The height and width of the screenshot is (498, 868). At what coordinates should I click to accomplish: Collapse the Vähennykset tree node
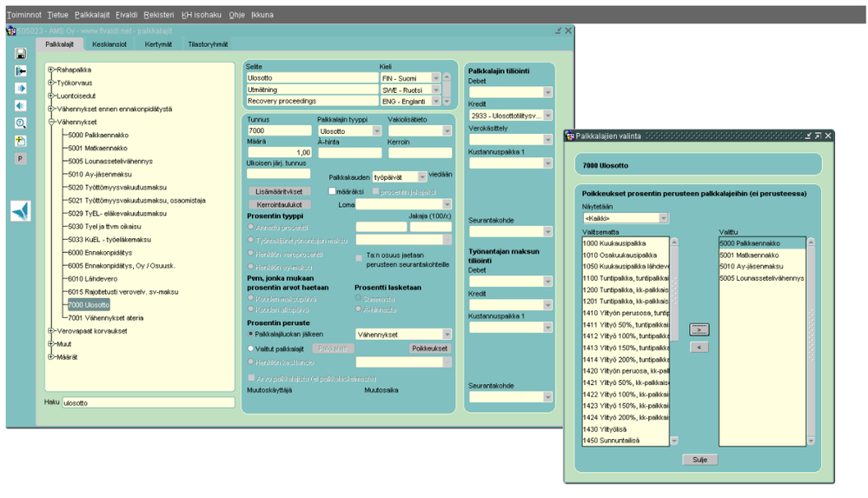coord(50,122)
